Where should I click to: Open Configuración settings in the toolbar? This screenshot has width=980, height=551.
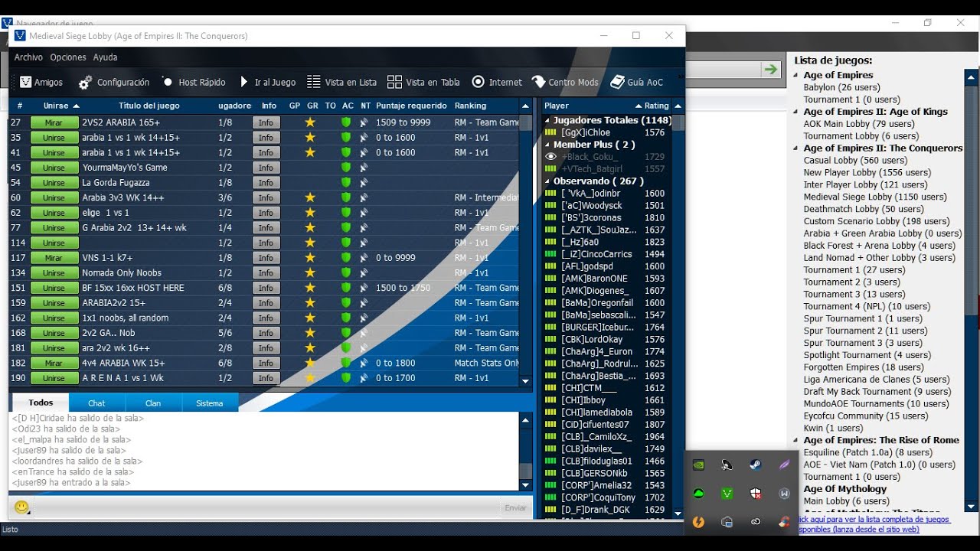click(114, 82)
